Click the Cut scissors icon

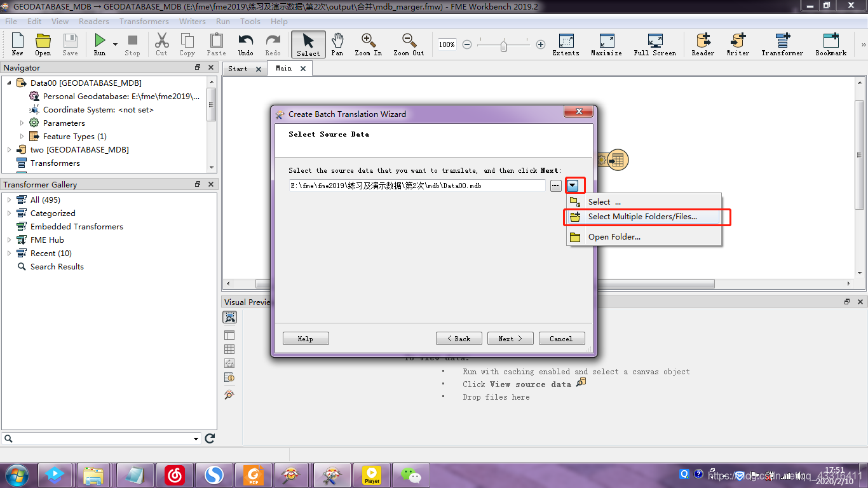(x=162, y=44)
